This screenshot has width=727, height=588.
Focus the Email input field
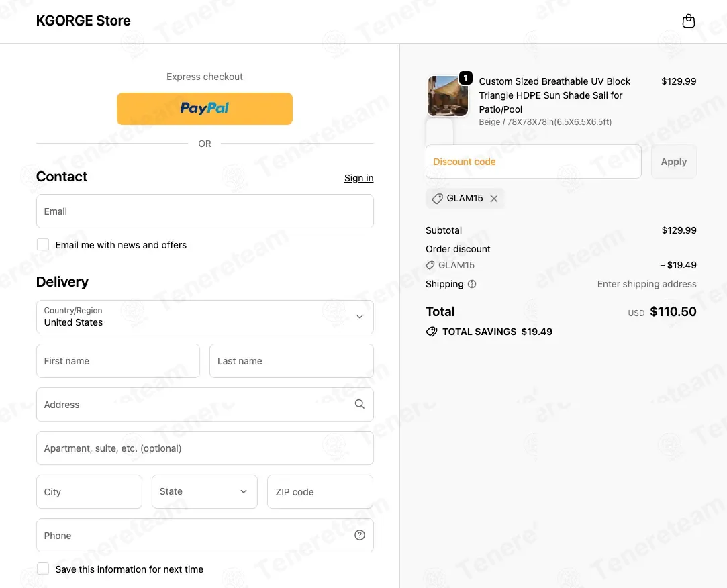(x=205, y=211)
